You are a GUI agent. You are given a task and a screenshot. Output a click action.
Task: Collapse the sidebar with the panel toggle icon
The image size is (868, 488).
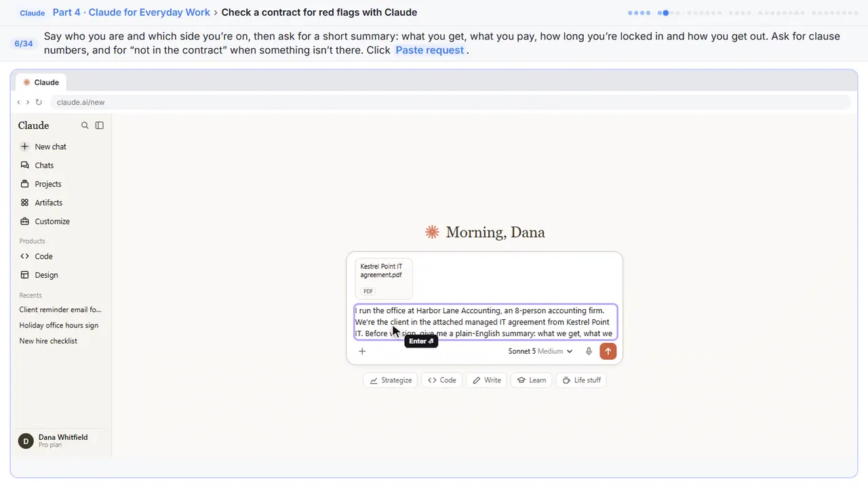point(100,125)
